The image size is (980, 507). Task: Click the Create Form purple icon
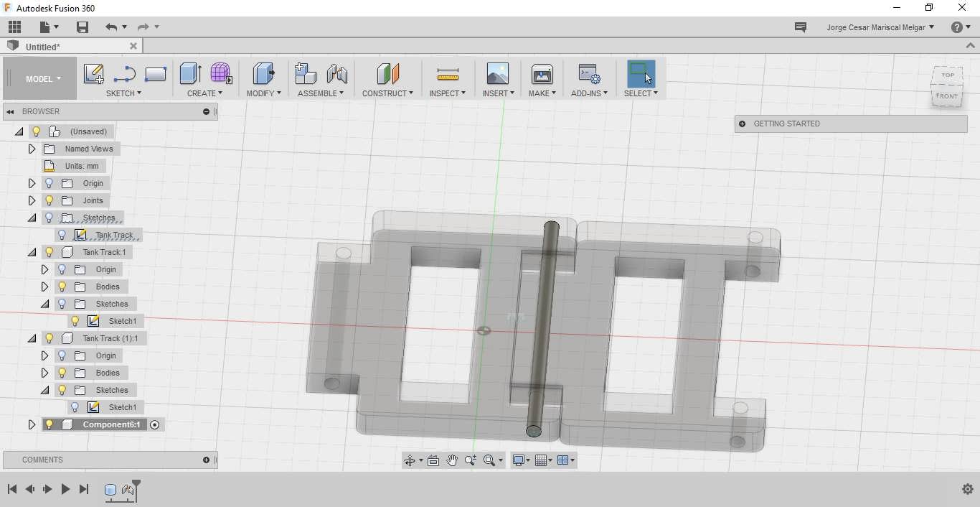pyautogui.click(x=222, y=73)
